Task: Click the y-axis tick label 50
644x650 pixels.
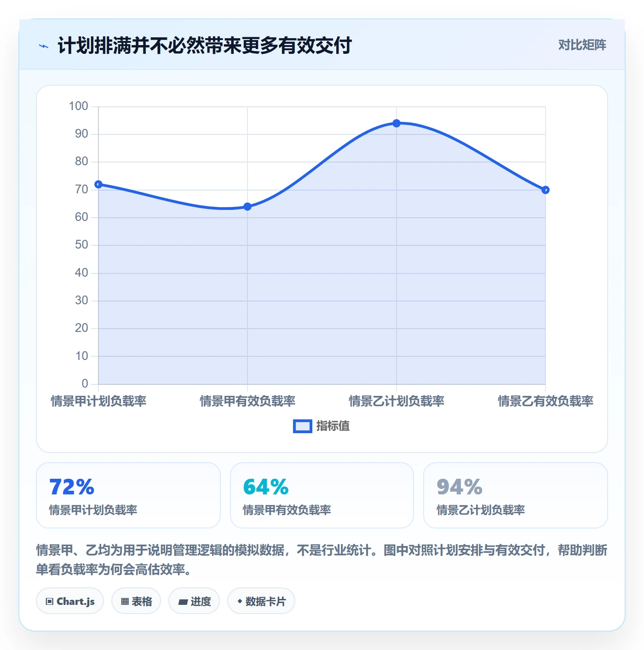Action: pyautogui.click(x=81, y=245)
